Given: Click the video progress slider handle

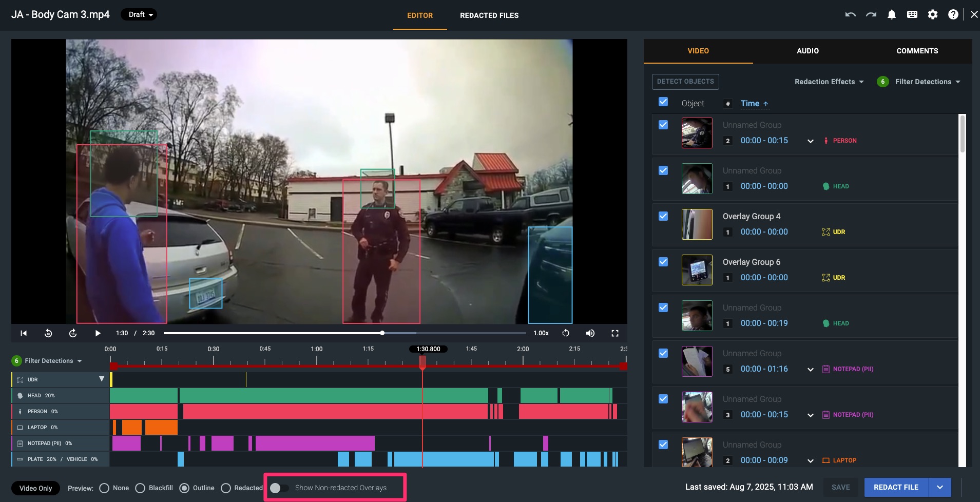Looking at the screenshot, I should [x=382, y=333].
